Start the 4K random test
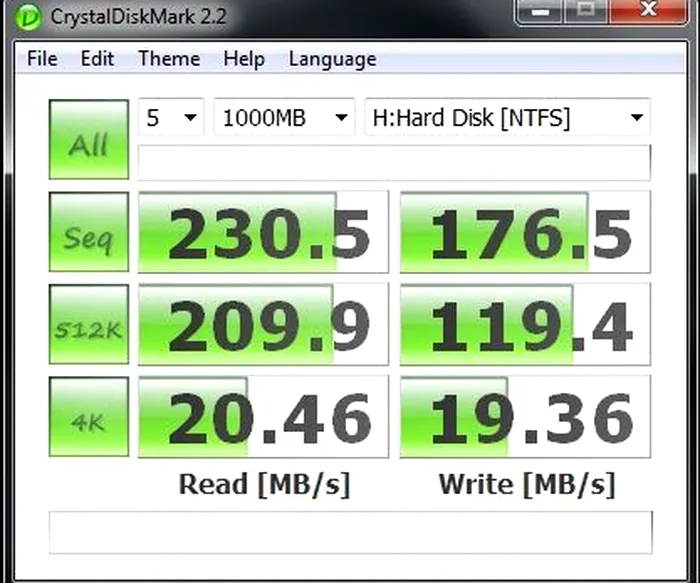Image resolution: width=700 pixels, height=583 pixels. click(x=89, y=416)
